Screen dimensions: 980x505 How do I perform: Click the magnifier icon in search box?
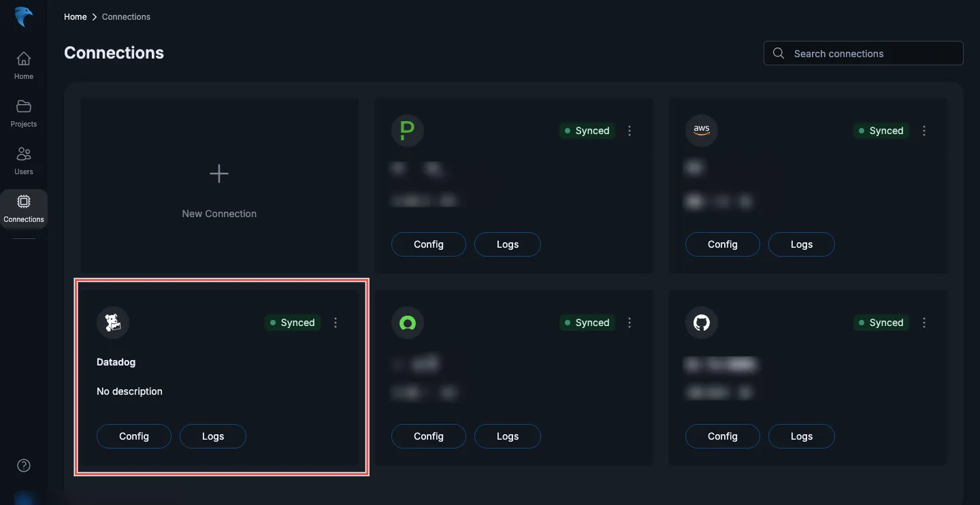pos(779,53)
